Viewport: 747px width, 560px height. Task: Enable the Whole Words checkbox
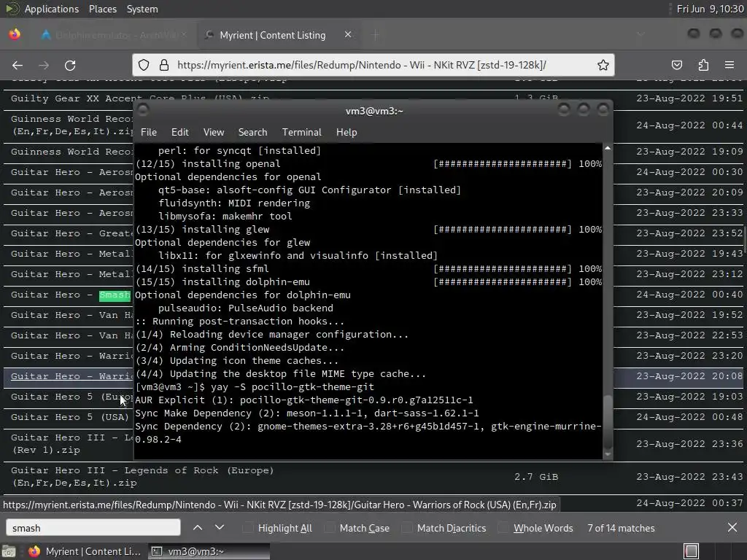(x=503, y=528)
